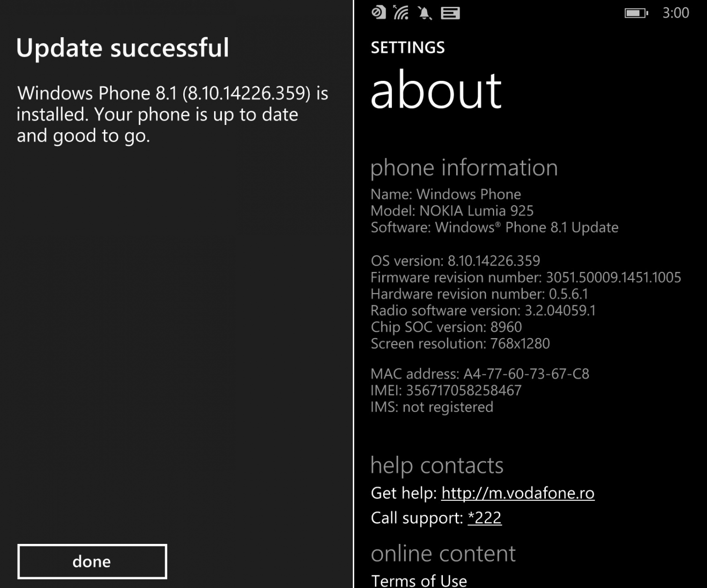Tap the SETTINGS header label
The width and height of the screenshot is (707, 588).
coord(408,48)
